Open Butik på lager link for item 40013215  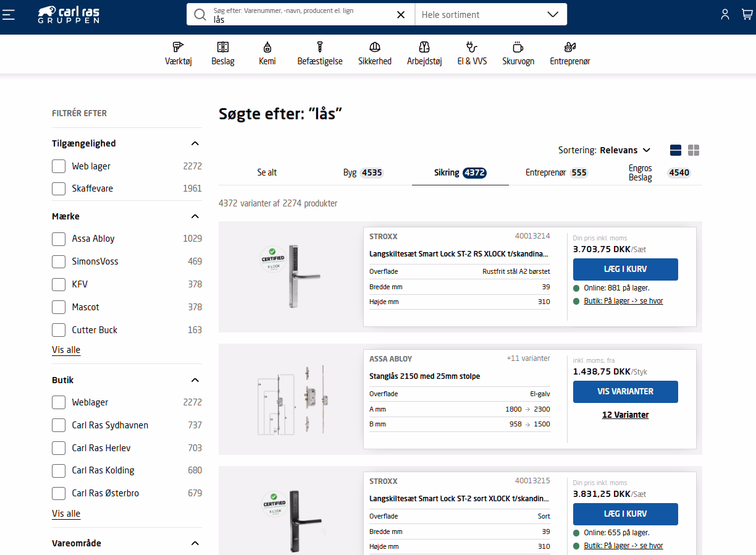click(x=623, y=546)
